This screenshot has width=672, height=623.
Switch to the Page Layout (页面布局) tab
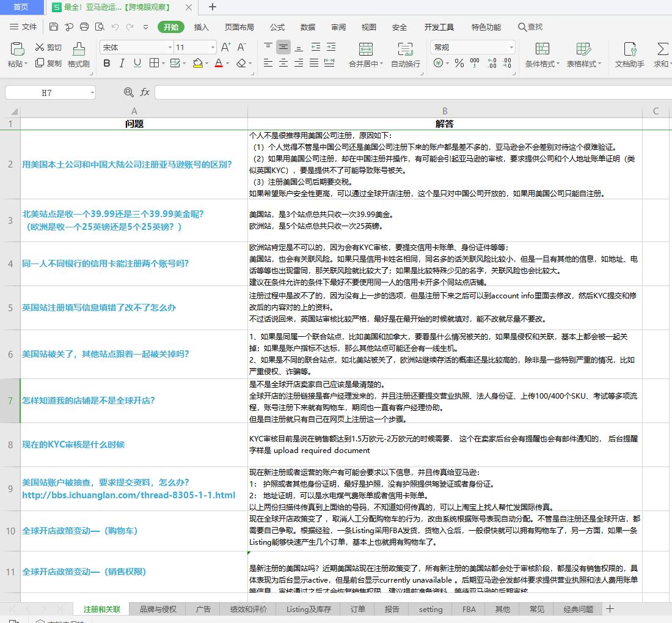239,27
